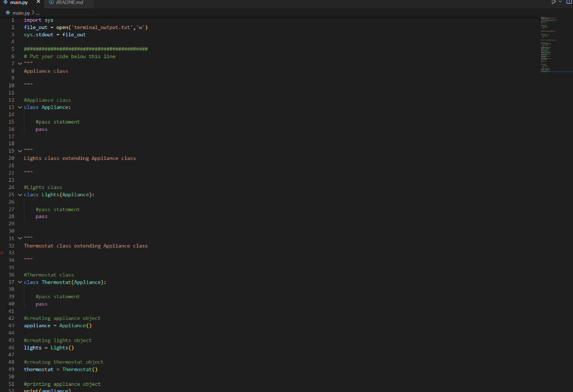The height and width of the screenshot is (392, 573).
Task: Collapse the Appliance class definition
Action: pos(20,107)
